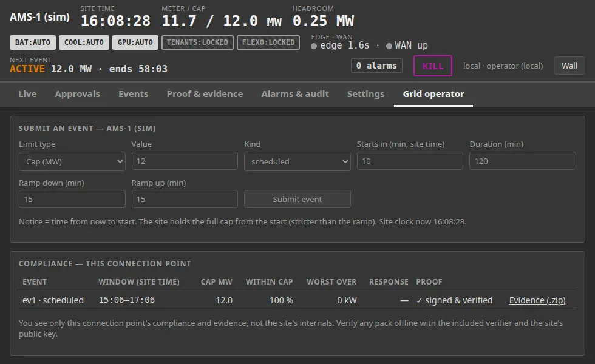Click the Duration minutes field

point(523,161)
